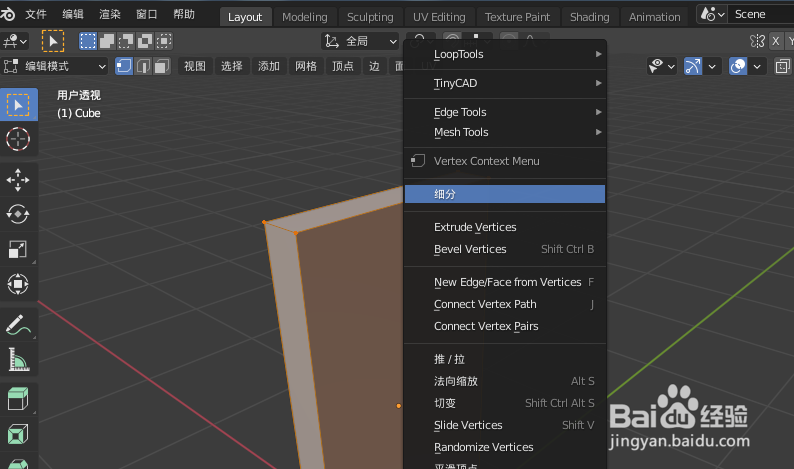Open the editor type dropdown
Viewport: 794px width, 469px height.
15,41
